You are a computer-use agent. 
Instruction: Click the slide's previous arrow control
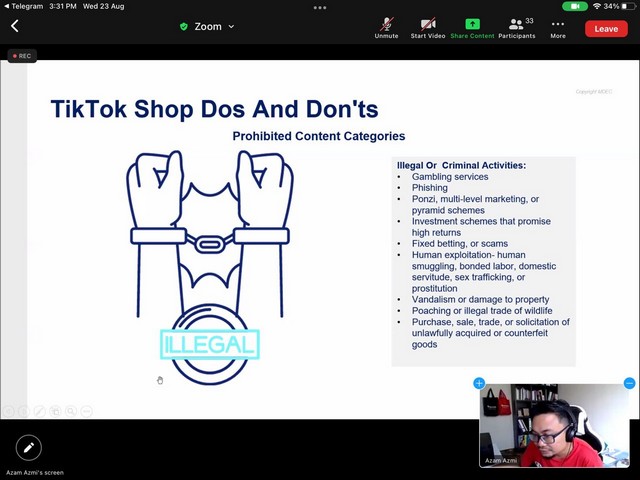[9, 411]
